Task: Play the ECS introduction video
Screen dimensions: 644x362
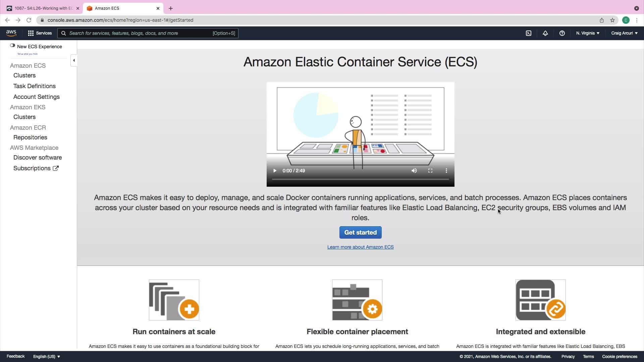Action: pos(275,171)
